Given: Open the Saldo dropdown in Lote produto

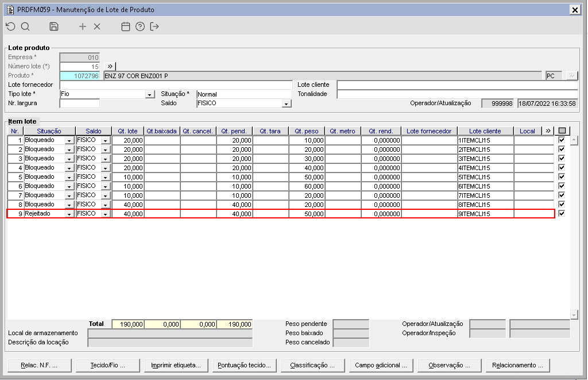Looking at the screenshot, I should [x=286, y=103].
